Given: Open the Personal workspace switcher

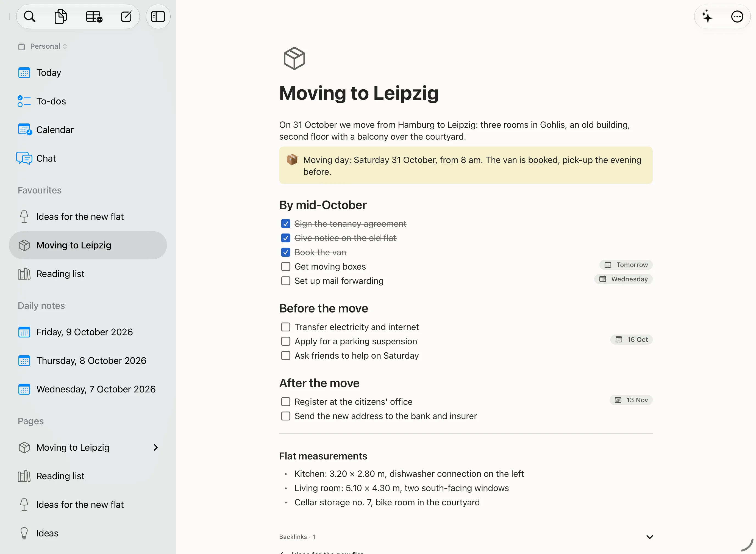Looking at the screenshot, I should pyautogui.click(x=43, y=46).
